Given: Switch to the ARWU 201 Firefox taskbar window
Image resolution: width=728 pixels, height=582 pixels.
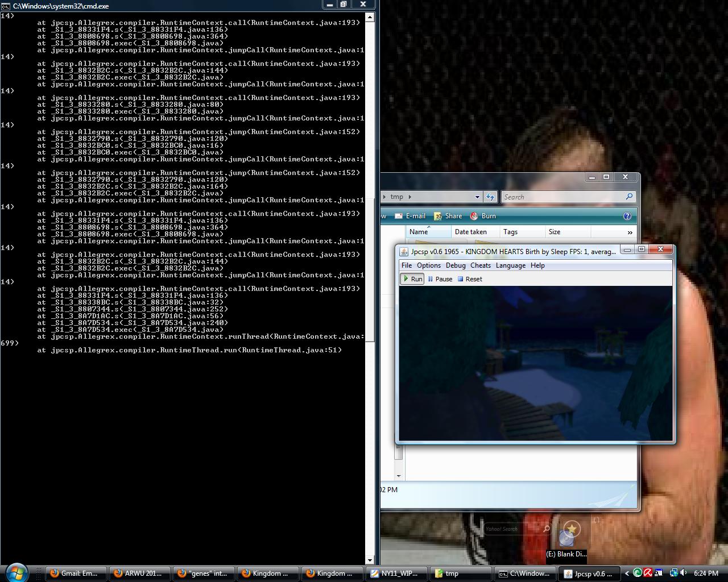Looking at the screenshot, I should (x=140, y=573).
